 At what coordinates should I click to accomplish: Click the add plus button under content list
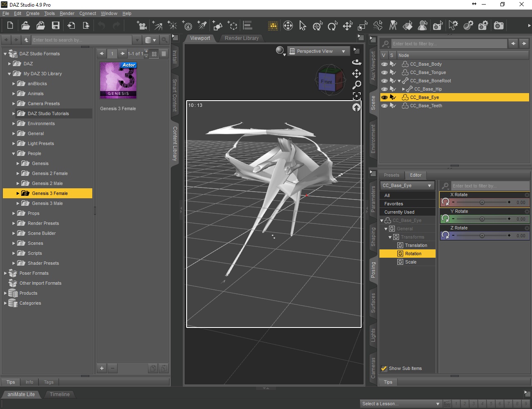(102, 368)
